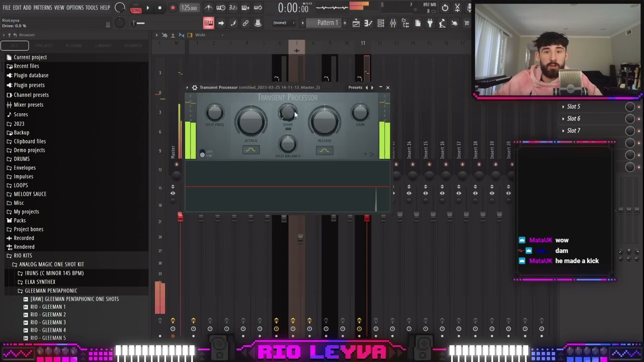The width and height of the screenshot is (644, 362).
Task: Open the TOOLS menu
Action: [92, 8]
